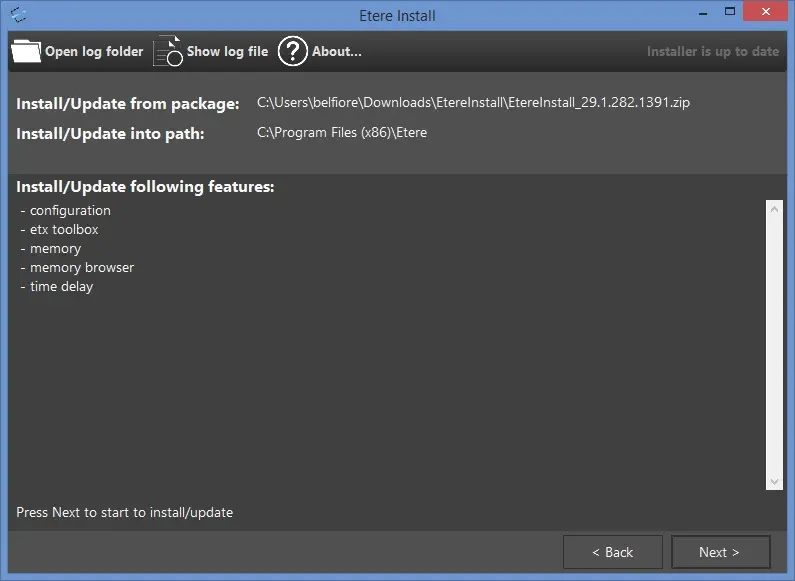Click the install path 'C:\Program Files (x86)\Etere'
Image resolution: width=795 pixels, height=581 pixels.
[342, 133]
